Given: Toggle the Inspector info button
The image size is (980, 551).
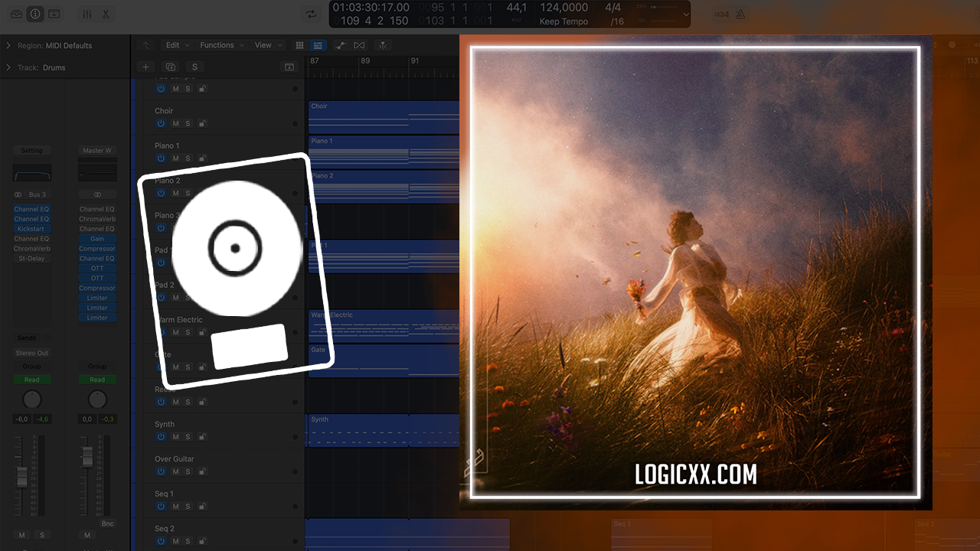Looking at the screenshot, I should pos(35,14).
